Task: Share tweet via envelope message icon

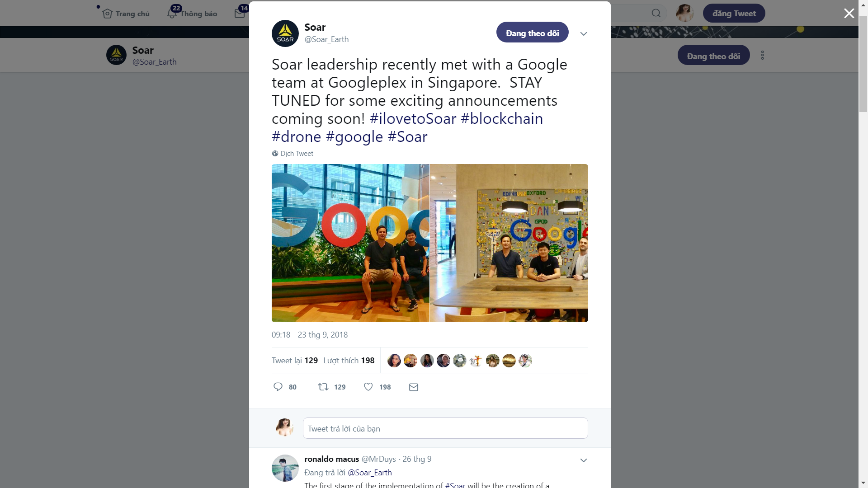Action: click(x=414, y=387)
